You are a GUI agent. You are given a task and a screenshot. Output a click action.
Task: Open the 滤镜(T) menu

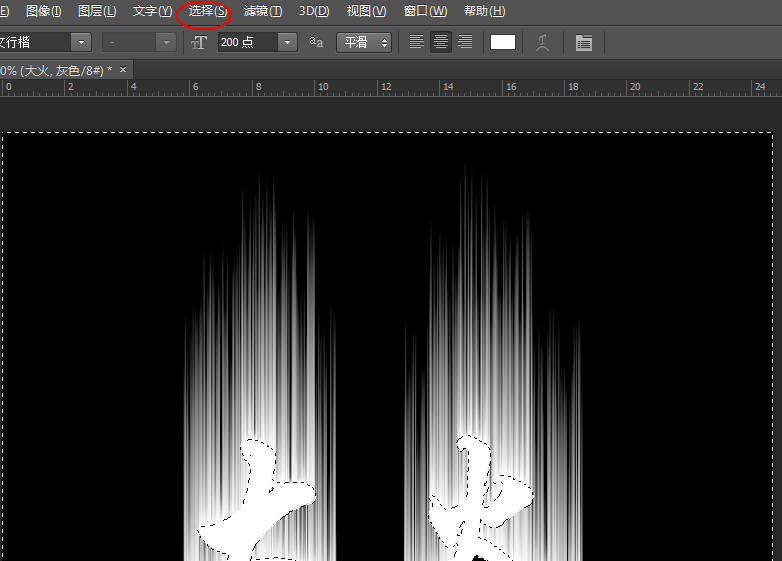pyautogui.click(x=262, y=11)
